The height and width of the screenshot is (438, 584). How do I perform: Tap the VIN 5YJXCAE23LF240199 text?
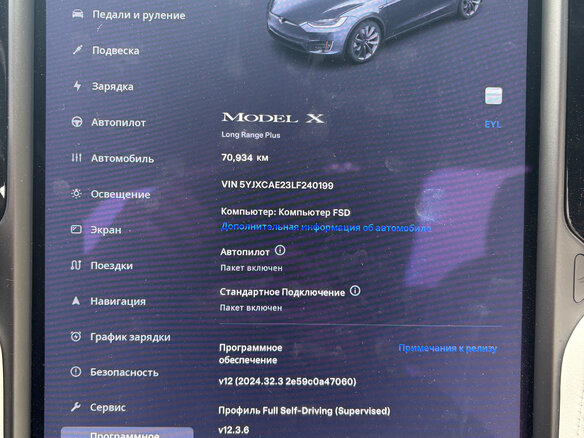pyautogui.click(x=277, y=185)
